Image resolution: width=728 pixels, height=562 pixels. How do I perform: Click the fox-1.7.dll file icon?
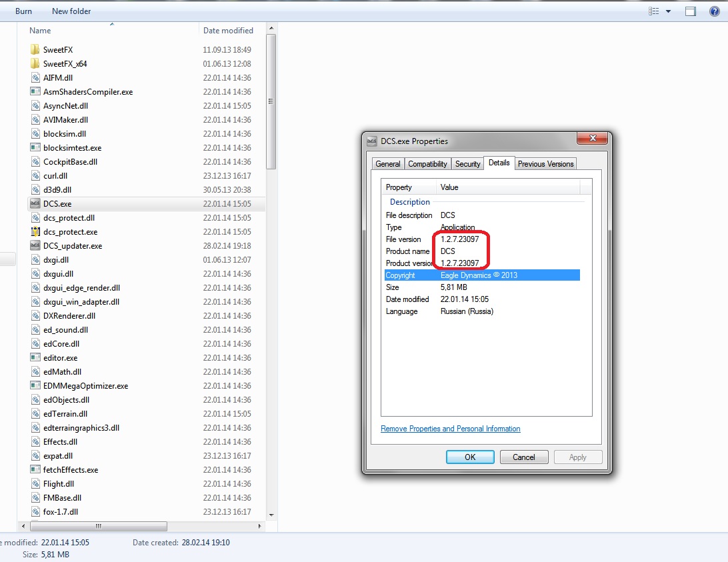[35, 511]
